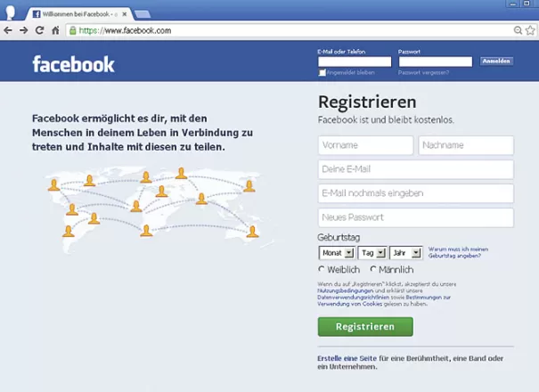
Task: Click the profile silhouette icon in the title bar
Action: (11, 12)
